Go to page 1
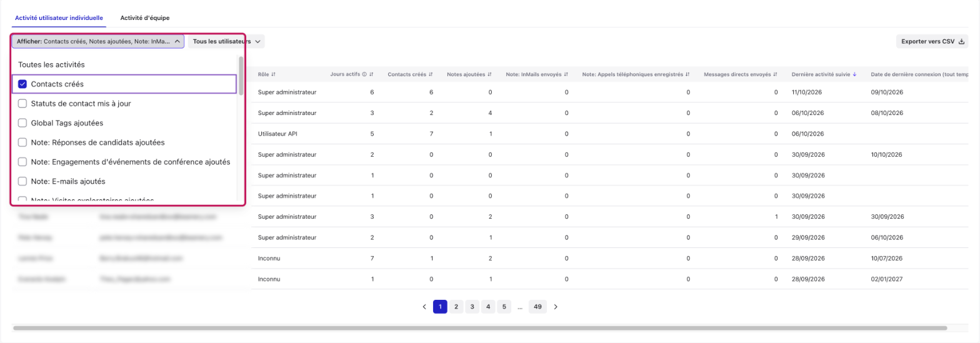The height and width of the screenshot is (343, 980). pyautogui.click(x=440, y=307)
